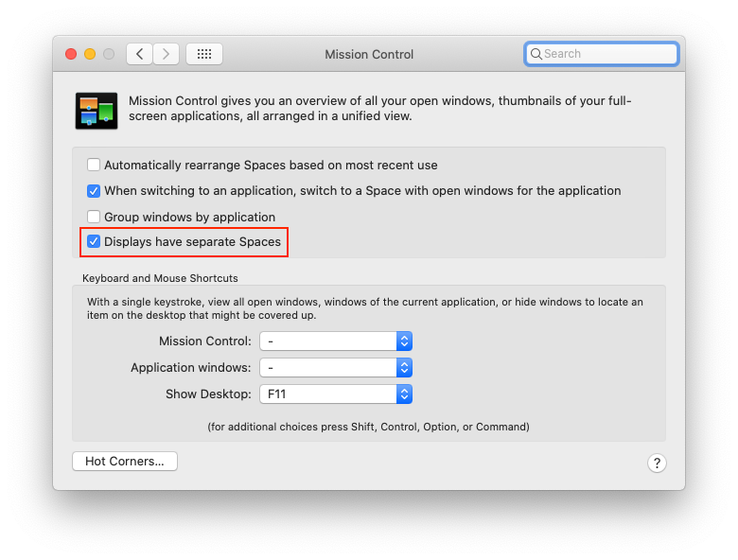Viewport: 738px width, 560px height.
Task: Open the Application windows shortcut dropdown
Action: point(336,368)
